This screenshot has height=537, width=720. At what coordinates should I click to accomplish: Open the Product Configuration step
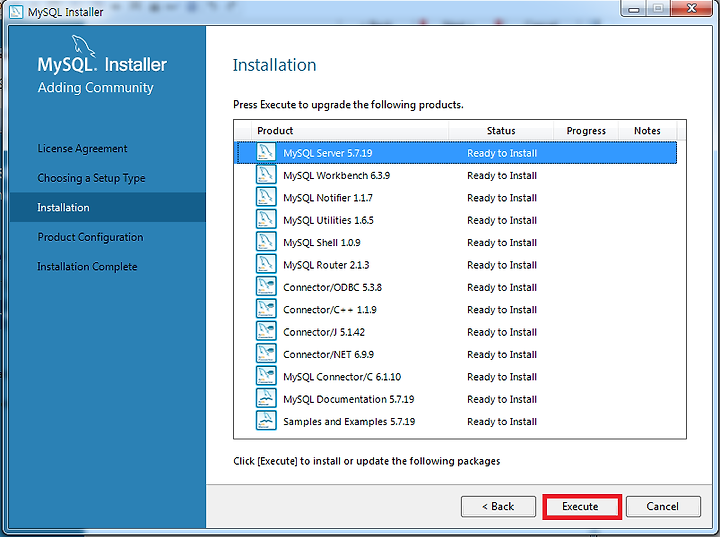click(x=90, y=237)
